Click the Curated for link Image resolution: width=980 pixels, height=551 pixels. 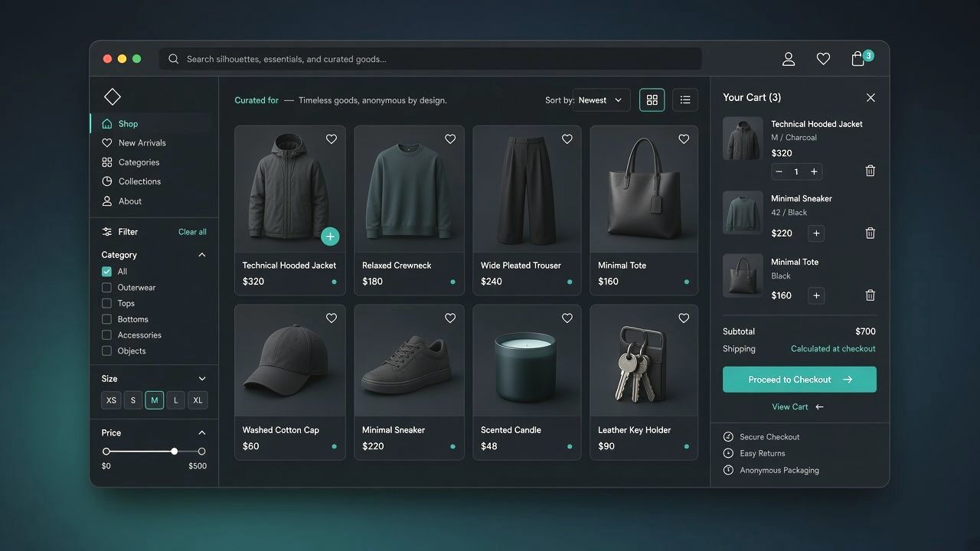(x=256, y=100)
